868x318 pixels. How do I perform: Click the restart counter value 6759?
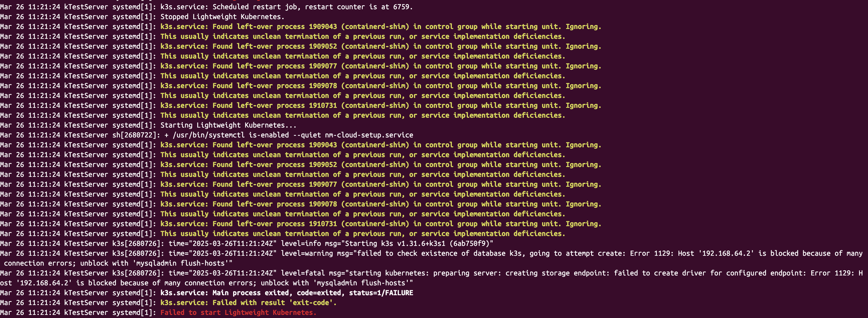(x=401, y=7)
